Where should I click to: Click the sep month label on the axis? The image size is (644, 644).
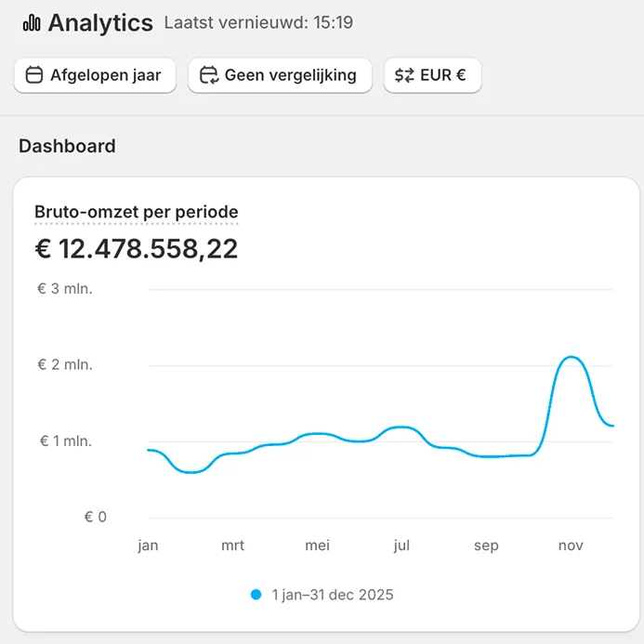pyautogui.click(x=486, y=546)
